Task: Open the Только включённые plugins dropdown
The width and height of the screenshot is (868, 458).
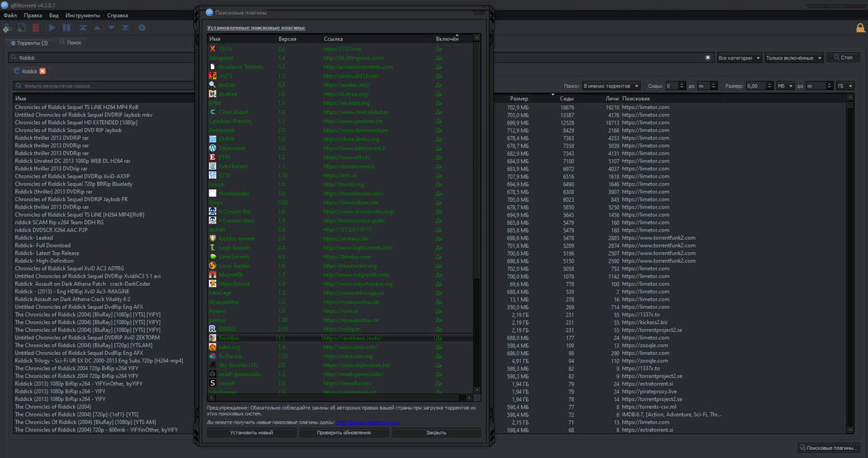Action: coord(794,58)
